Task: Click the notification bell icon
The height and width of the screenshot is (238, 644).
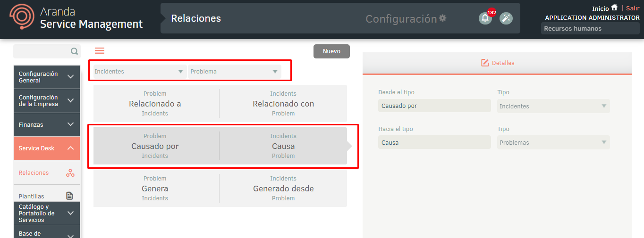Action: coord(485,18)
